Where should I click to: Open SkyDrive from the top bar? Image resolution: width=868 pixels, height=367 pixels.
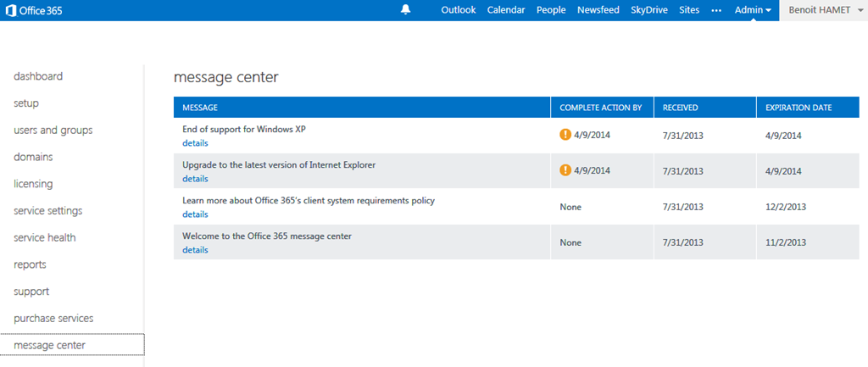(x=648, y=10)
